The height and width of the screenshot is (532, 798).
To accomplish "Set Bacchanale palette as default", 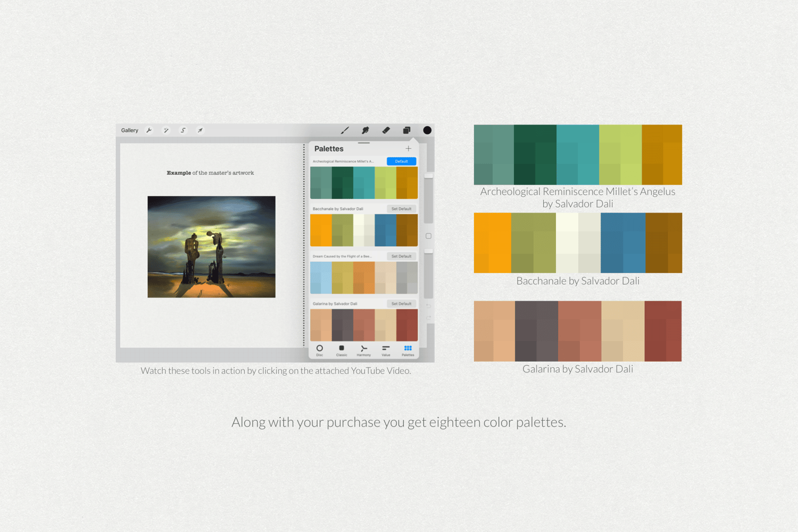I will 402,209.
